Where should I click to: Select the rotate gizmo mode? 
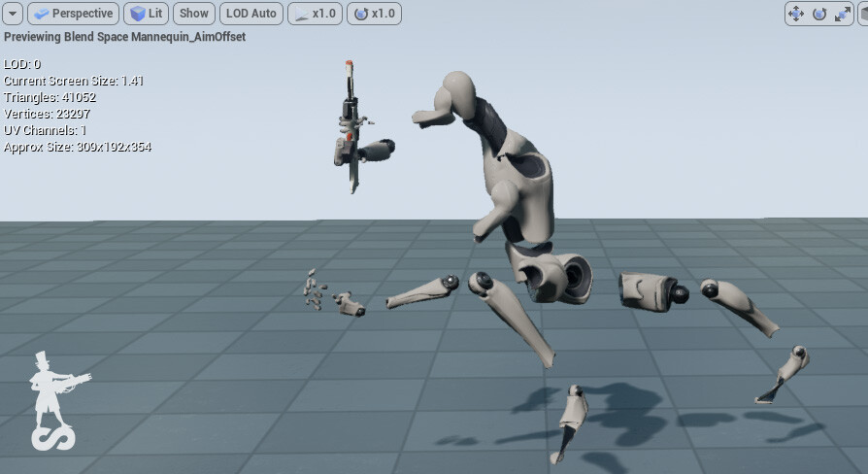[819, 14]
